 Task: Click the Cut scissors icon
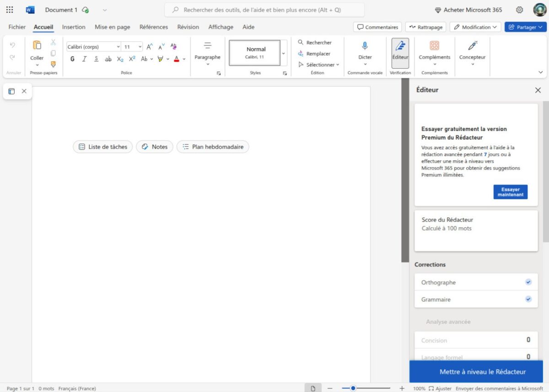tap(53, 42)
